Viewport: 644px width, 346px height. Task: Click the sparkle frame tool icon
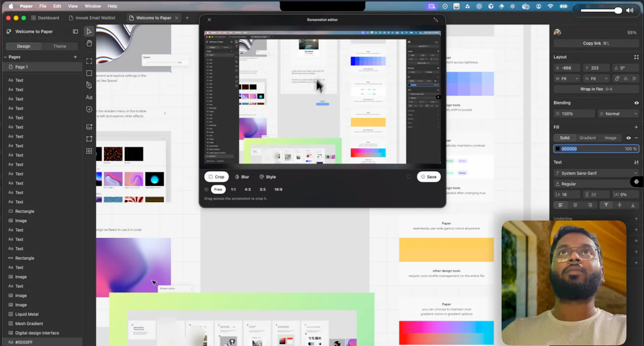(89, 139)
